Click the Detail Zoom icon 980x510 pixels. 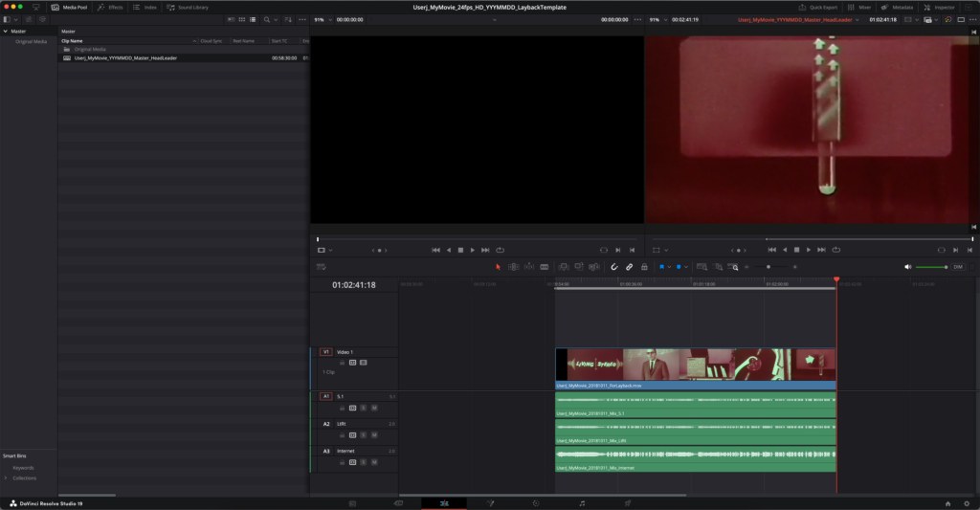click(718, 267)
